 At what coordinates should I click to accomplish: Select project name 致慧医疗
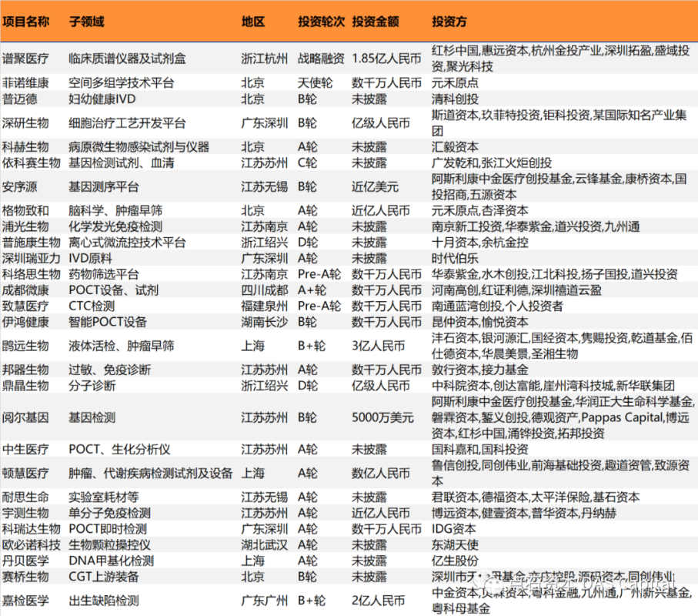[x=25, y=306]
